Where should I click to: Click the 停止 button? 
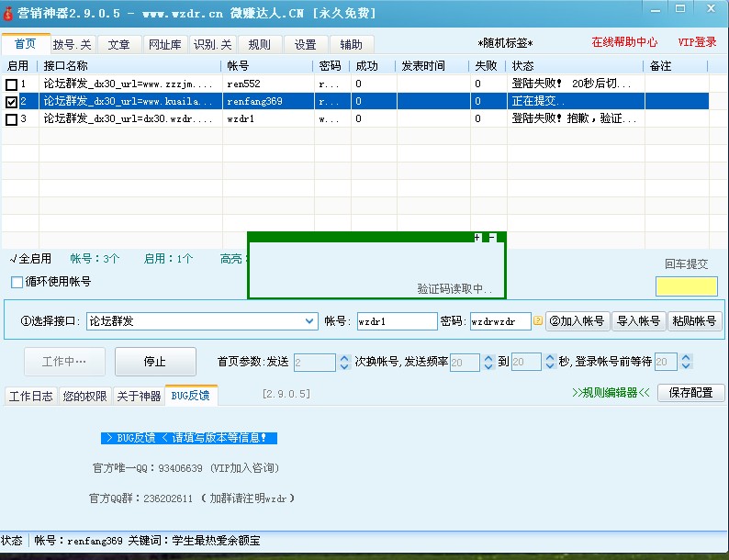pyautogui.click(x=155, y=361)
